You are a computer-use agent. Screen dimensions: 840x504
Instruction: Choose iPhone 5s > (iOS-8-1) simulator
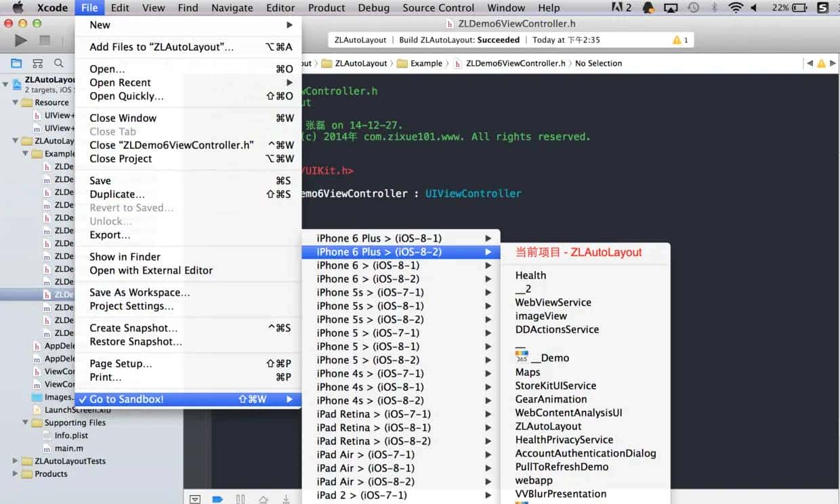(370, 306)
